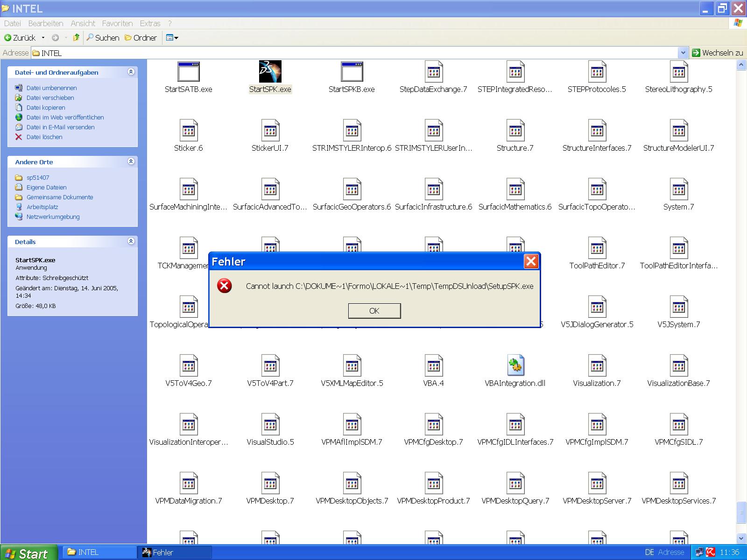Select the StartSPK.exe file icon
Image resolution: width=747 pixels, height=560 pixels.
point(270,72)
